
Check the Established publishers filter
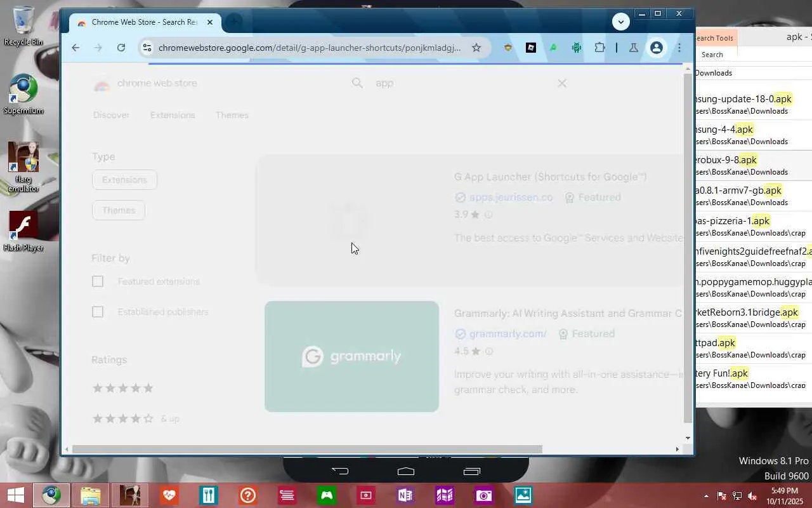[x=98, y=312]
